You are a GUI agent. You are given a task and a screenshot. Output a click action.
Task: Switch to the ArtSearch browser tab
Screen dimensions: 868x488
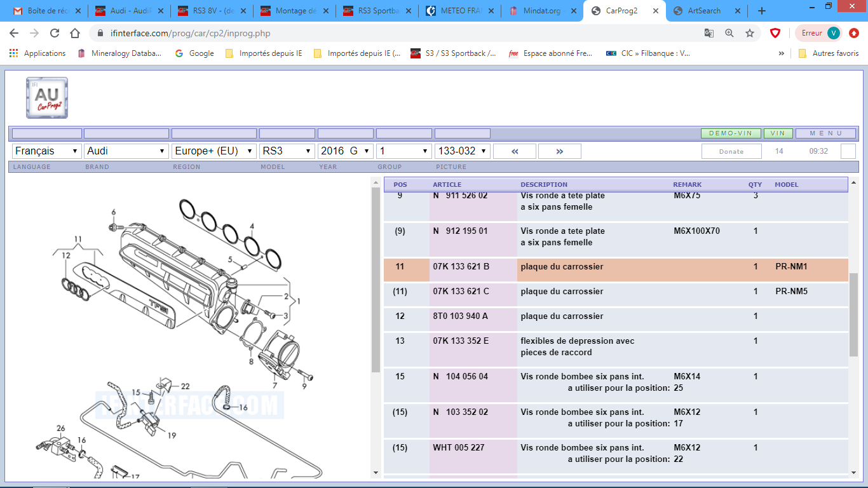(x=705, y=11)
